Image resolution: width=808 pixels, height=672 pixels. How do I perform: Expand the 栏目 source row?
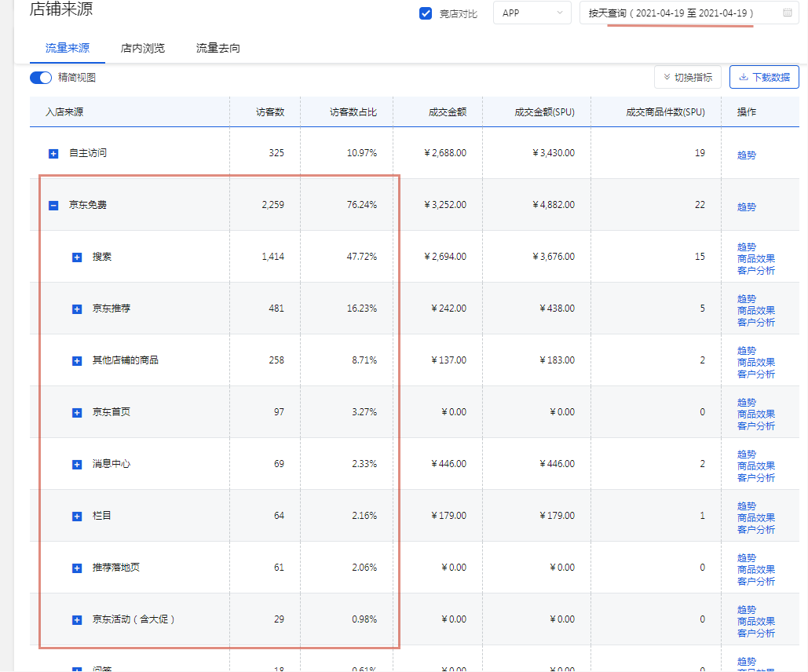coord(77,517)
